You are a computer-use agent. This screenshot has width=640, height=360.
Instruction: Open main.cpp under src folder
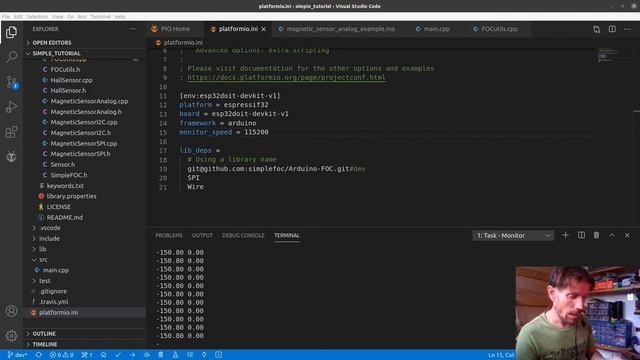click(x=56, y=270)
